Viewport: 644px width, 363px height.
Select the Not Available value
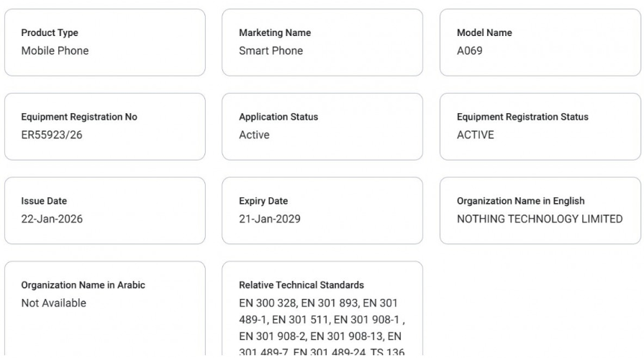pos(54,303)
